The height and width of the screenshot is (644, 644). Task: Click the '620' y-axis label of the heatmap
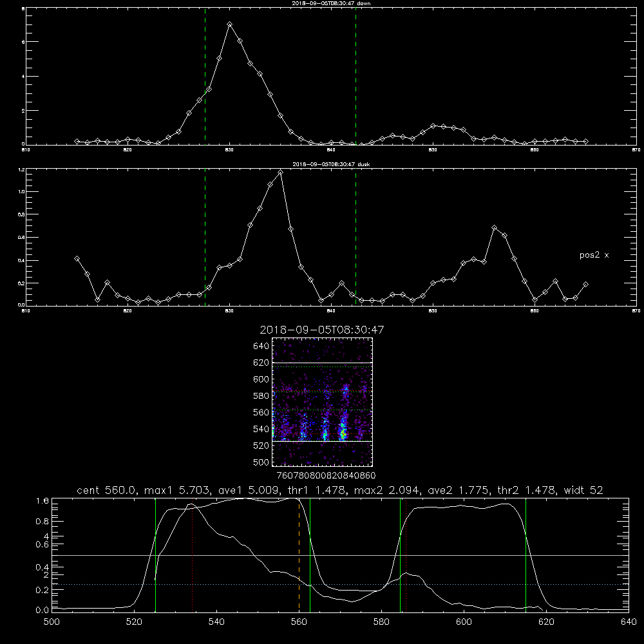(x=261, y=363)
